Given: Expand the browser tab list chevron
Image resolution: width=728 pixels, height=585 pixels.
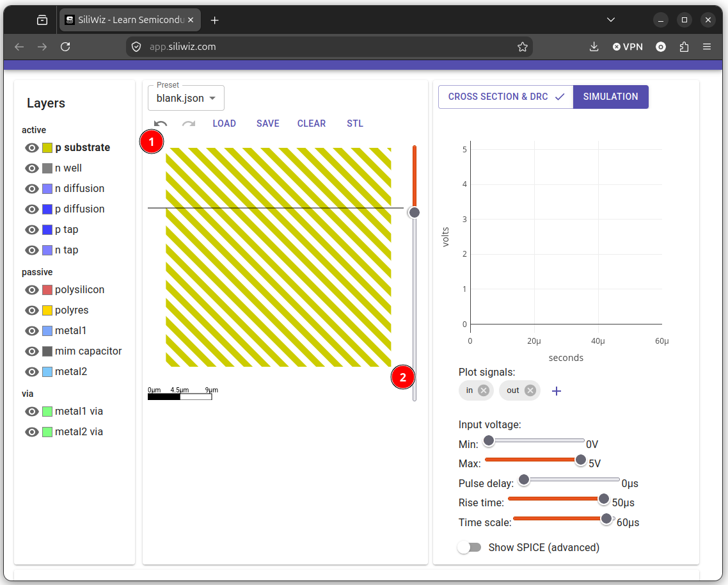Looking at the screenshot, I should tap(611, 20).
